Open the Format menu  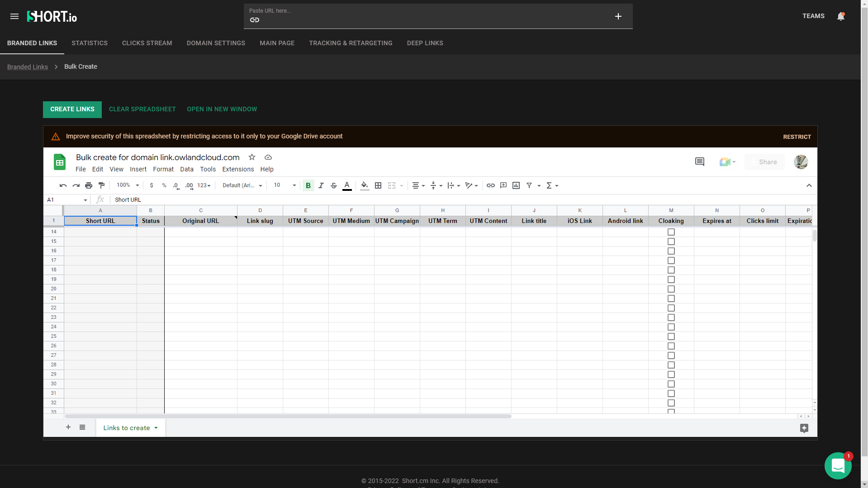(x=163, y=169)
